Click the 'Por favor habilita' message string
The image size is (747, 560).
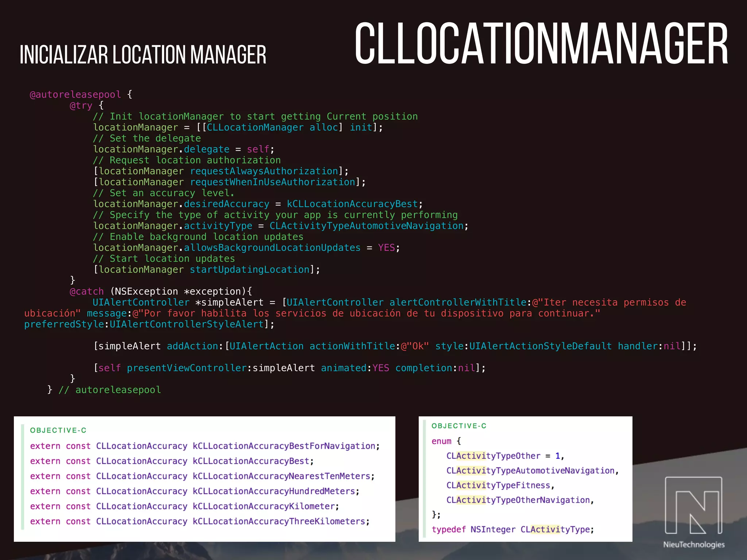(366, 313)
